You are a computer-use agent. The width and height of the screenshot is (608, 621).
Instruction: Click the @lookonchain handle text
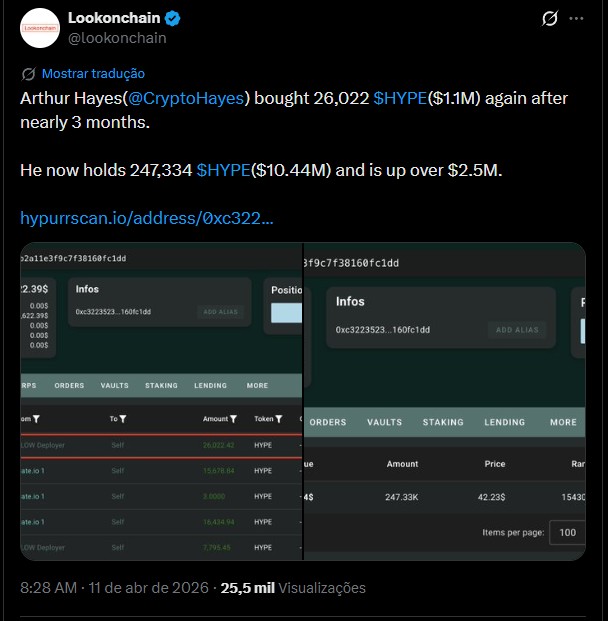[117, 38]
